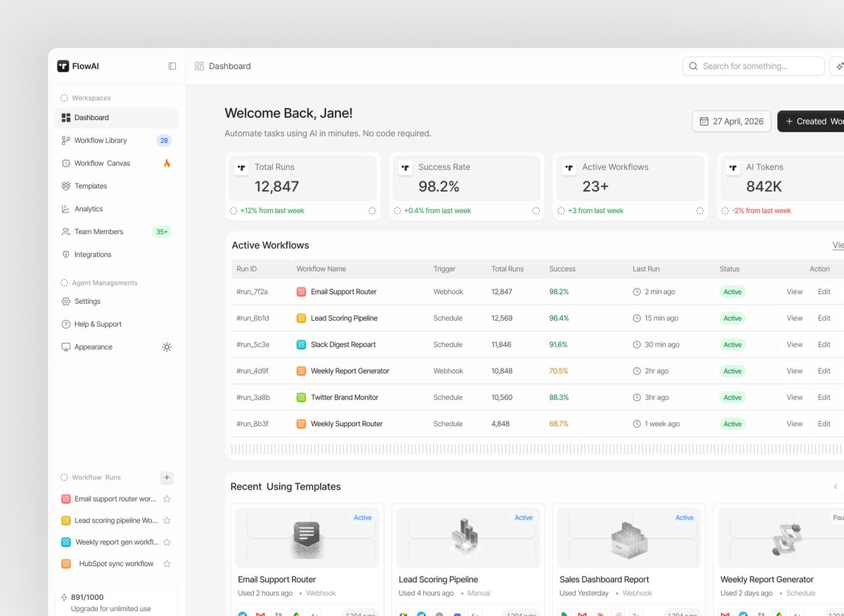The image size is (844, 616).
Task: Collapse the sidebar with panel icon
Action: coord(172,66)
